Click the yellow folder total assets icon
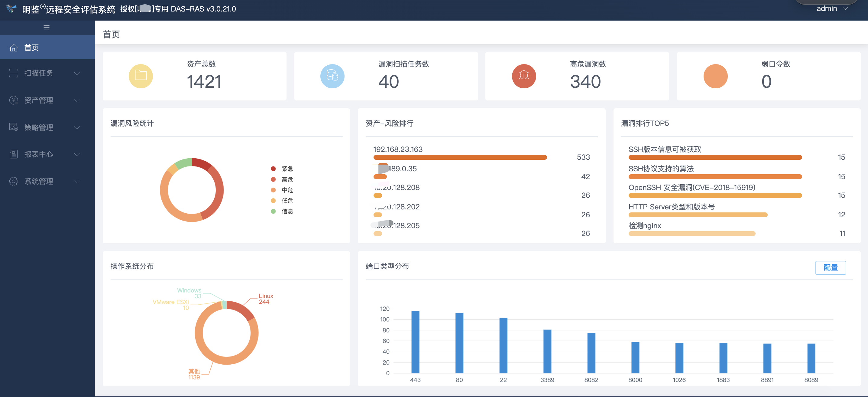868x397 pixels. pos(141,76)
